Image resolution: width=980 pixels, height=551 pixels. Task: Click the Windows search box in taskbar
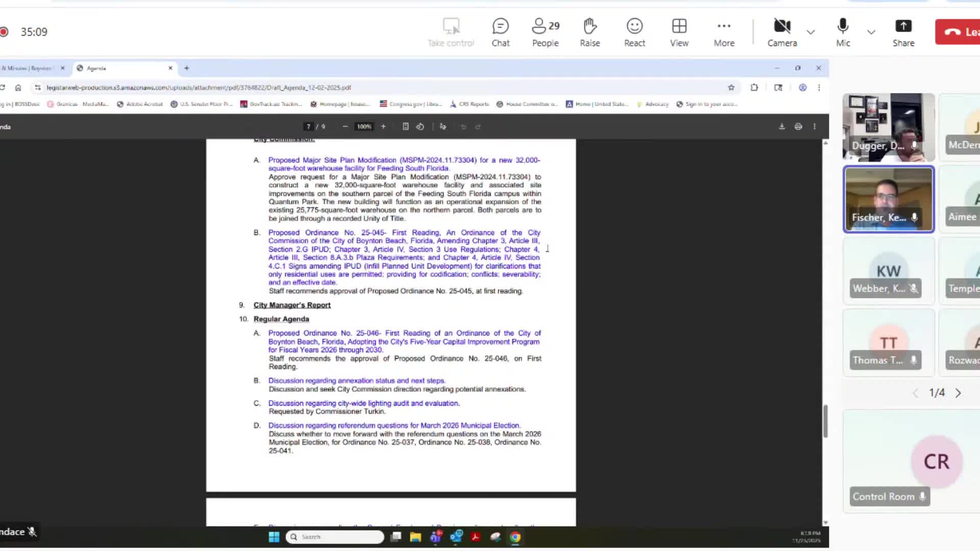(x=334, y=537)
